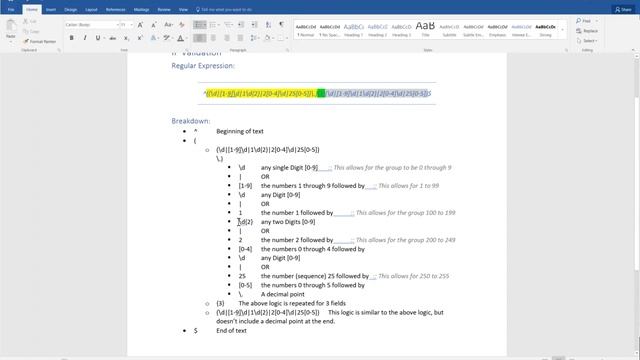Viewport: 640px width, 360px height.
Task: Open the Font dialog launcher
Action: pos(187,50)
